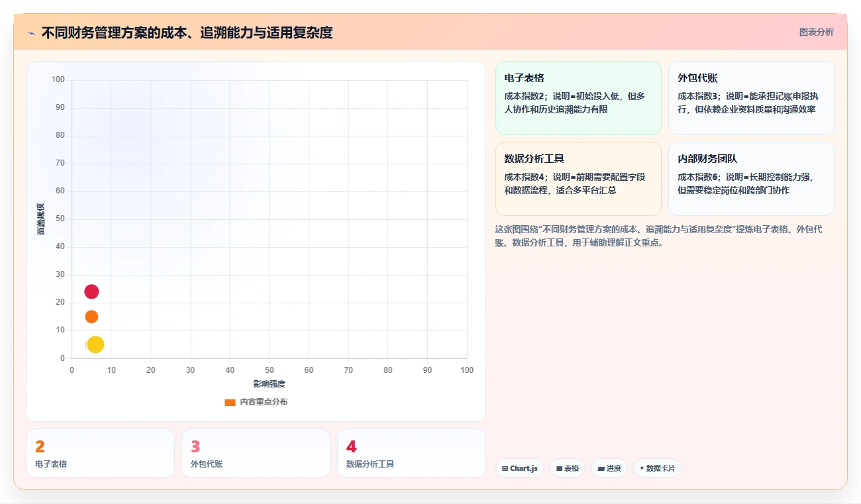861x504 pixels.
Task: Select the stat card showing 2 电子表格
Action: 100,453
